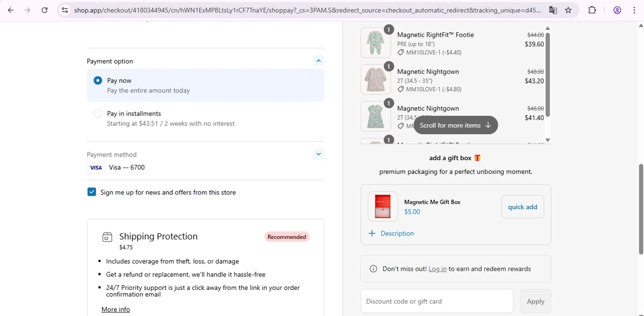The image size is (644, 316).
Task: Open the translate page icon
Action: point(553,10)
